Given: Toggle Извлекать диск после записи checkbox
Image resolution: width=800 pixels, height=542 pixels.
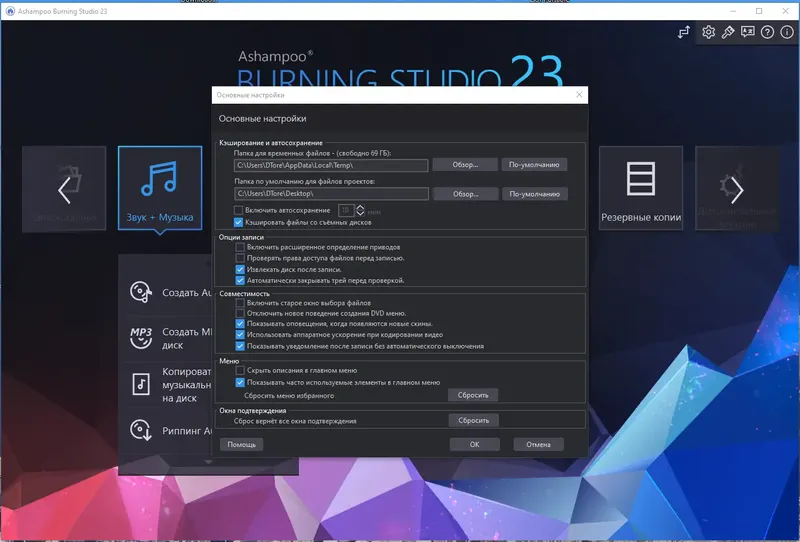Looking at the screenshot, I should pos(240,269).
